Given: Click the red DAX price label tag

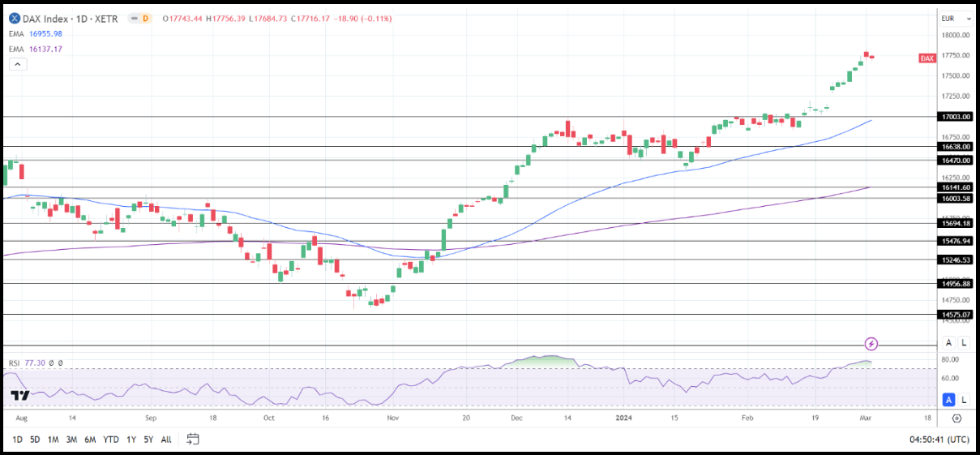Looking at the screenshot, I should coord(928,58).
